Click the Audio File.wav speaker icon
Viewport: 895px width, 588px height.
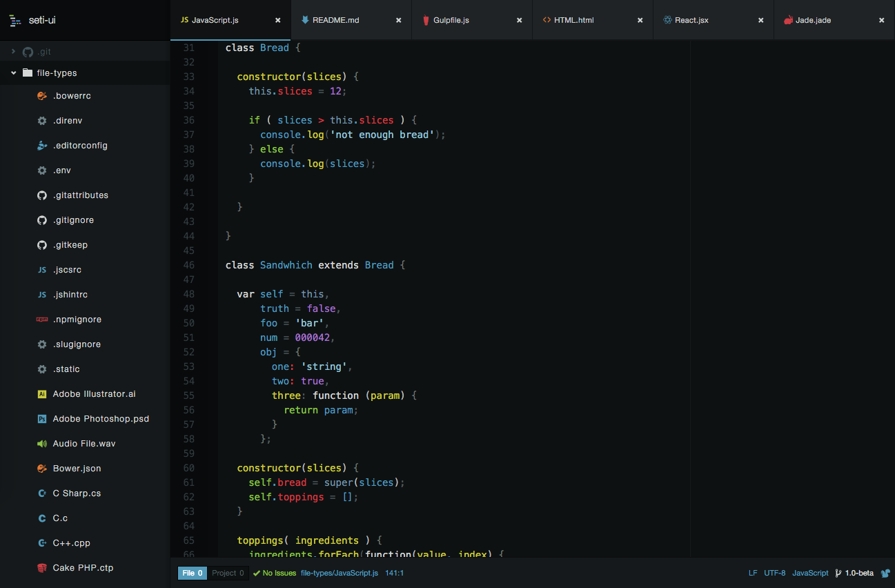click(41, 444)
